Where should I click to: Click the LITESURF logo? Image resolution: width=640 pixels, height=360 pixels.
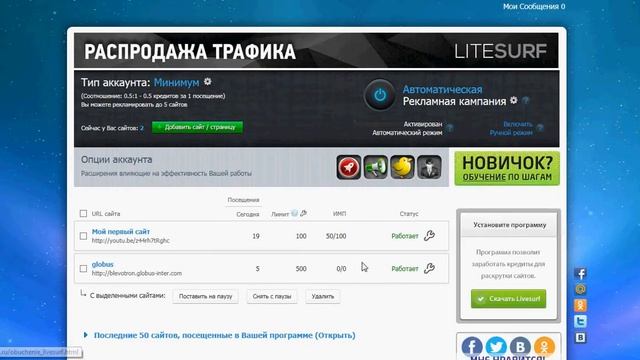pos(500,51)
